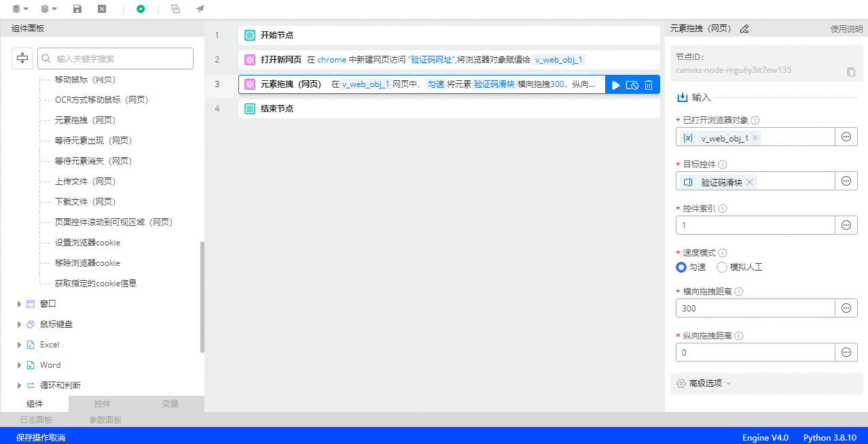Expand the 高级选项 section

(x=767, y=383)
